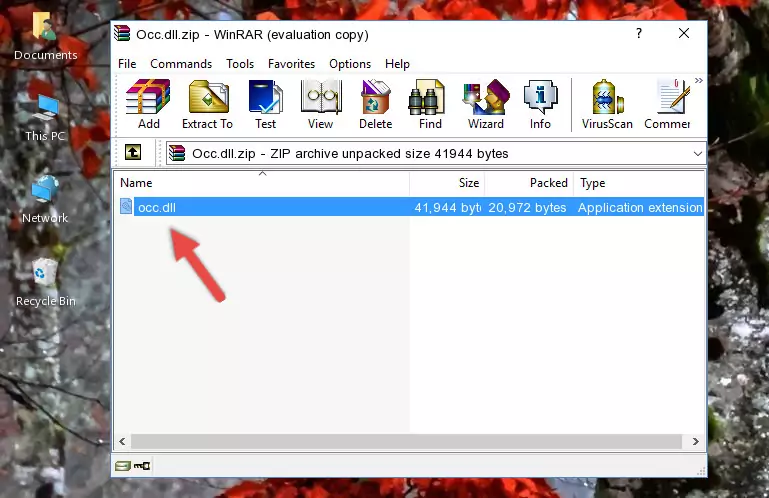Screen dimensions: 769x498
Task: Run VirusScan on archive
Action: point(607,105)
